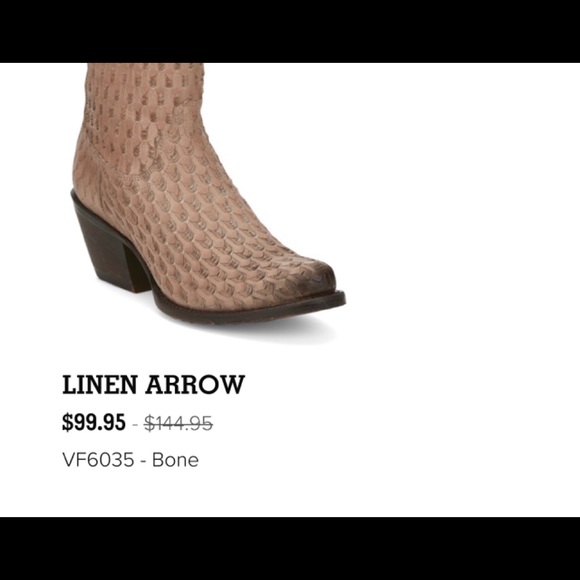
Task: Click the Bone color name
Action: [x=175, y=460]
